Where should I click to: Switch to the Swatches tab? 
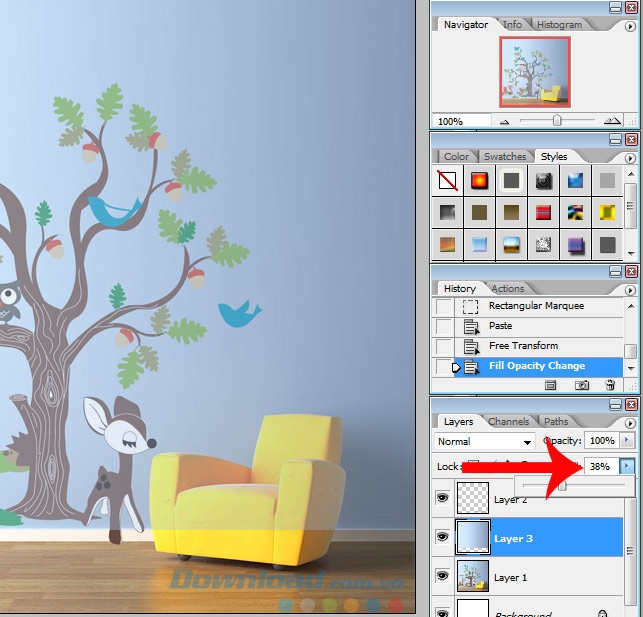505,157
